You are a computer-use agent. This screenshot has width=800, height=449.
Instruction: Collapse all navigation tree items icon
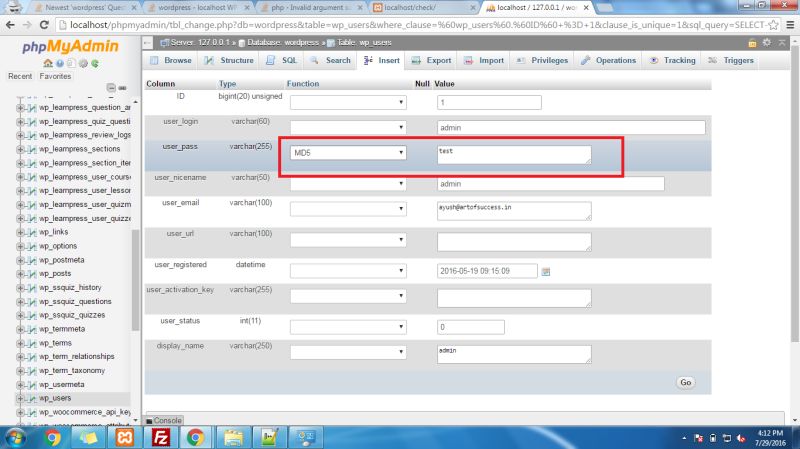click(111, 88)
